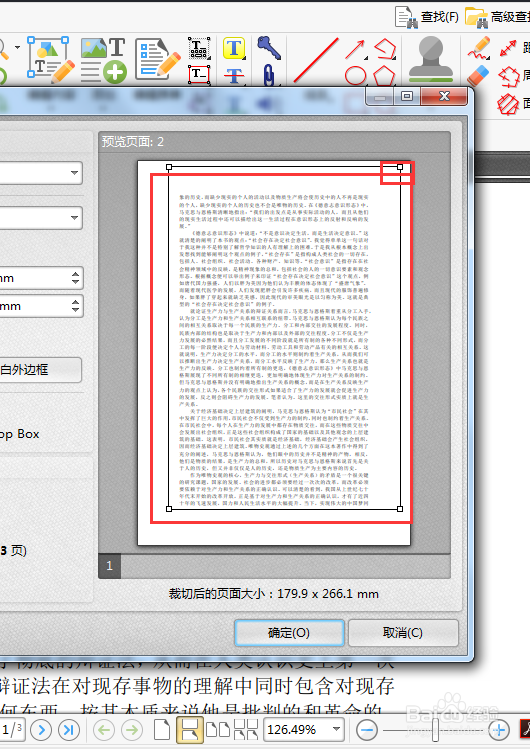Screen dimensions: 530x749
Task: Select the red pentagon polygon tool
Action: 385,75
